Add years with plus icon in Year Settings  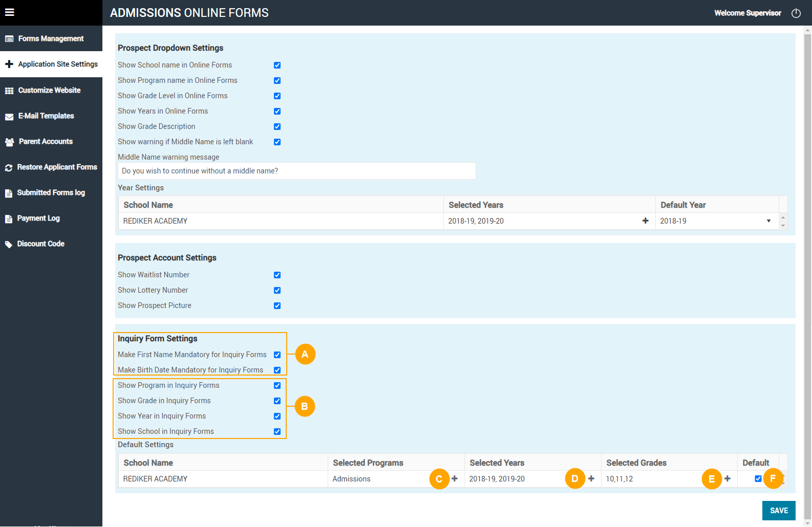click(645, 221)
